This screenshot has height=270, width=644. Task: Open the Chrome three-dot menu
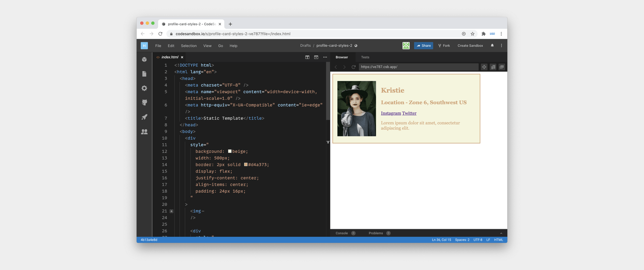point(501,34)
